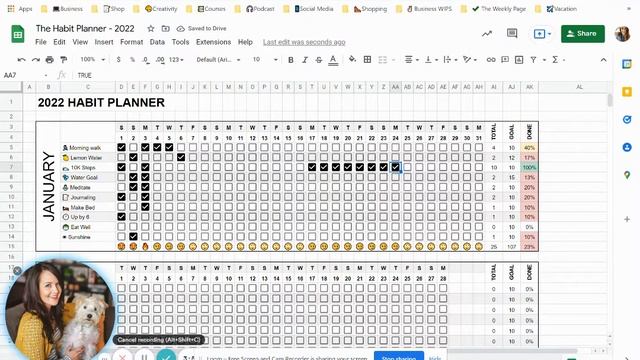Uncheck Lemon Water day 6 checkbox
The height and width of the screenshot is (360, 640).
click(x=181, y=157)
